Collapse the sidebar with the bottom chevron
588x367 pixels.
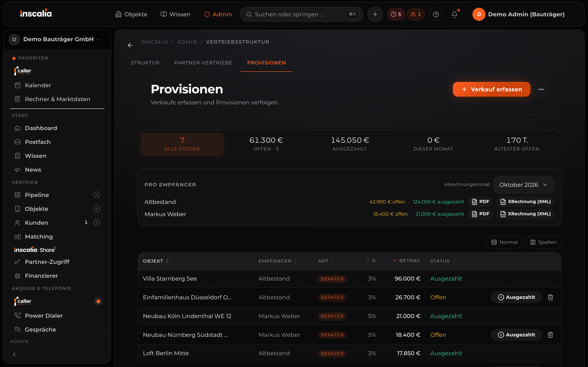coord(14,354)
